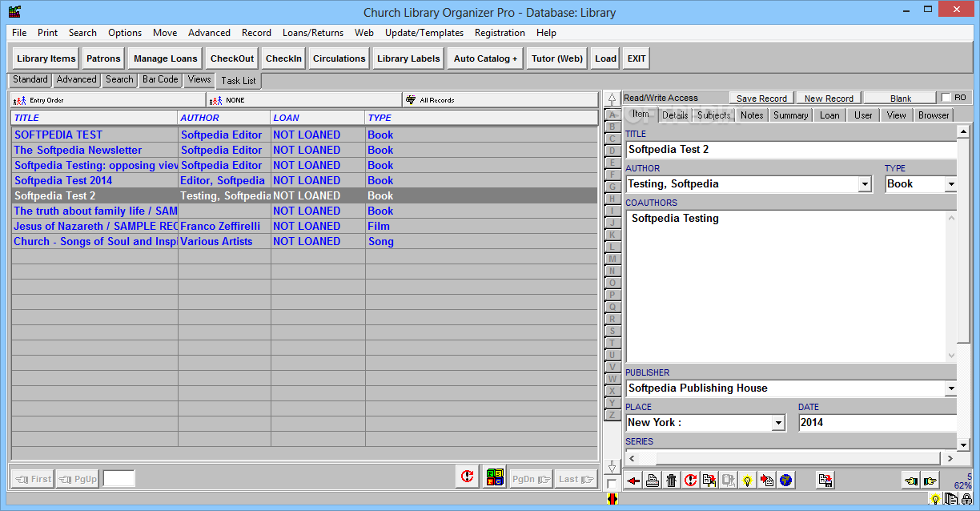980x511 pixels.
Task: Open the PLACE dropdown arrow
Action: point(778,423)
